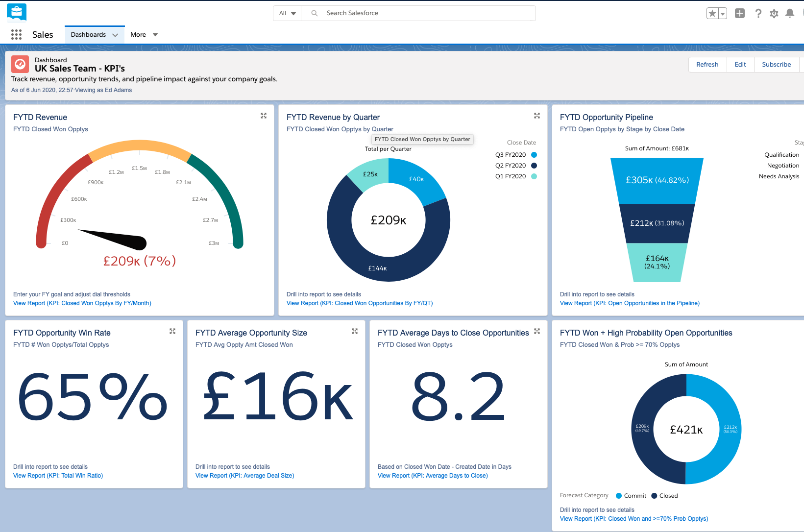Viewport: 804px width, 532px height.
Task: Expand the FYTD Revenue gauge widget
Action: tap(264, 116)
